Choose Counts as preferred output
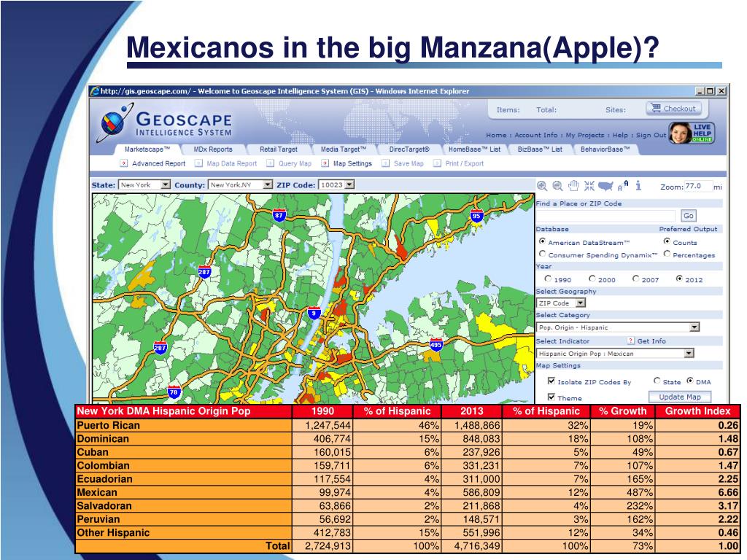Viewport: 747px width, 560px height. pyautogui.click(x=667, y=241)
